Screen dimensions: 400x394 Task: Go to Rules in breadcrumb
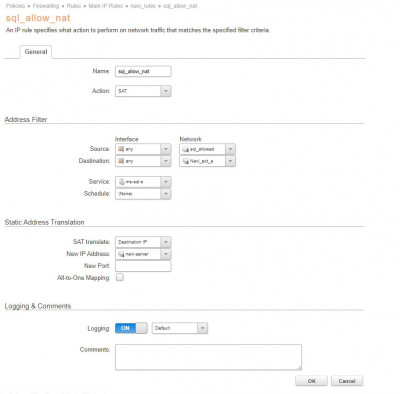pyautogui.click(x=74, y=6)
